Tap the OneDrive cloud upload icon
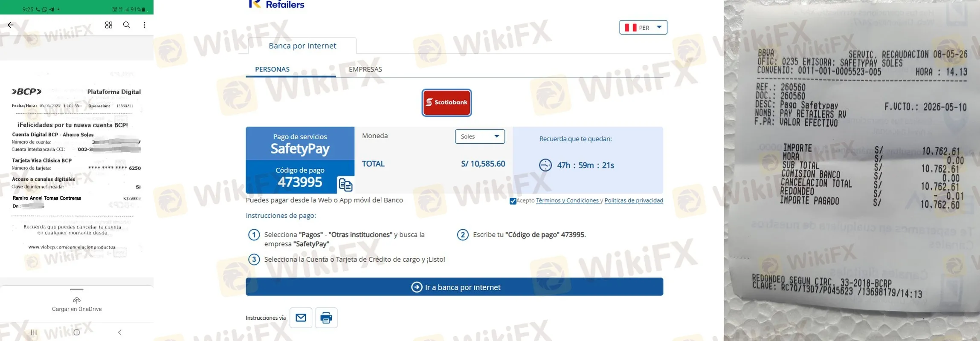This screenshot has height=341, width=980. 77,300
